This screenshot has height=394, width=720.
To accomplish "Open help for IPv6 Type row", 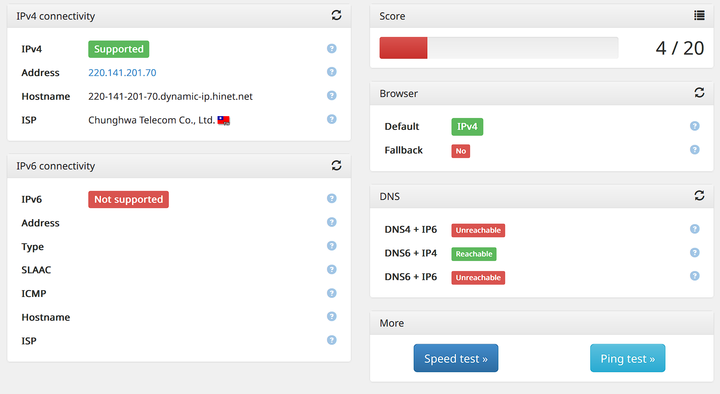I will (332, 246).
